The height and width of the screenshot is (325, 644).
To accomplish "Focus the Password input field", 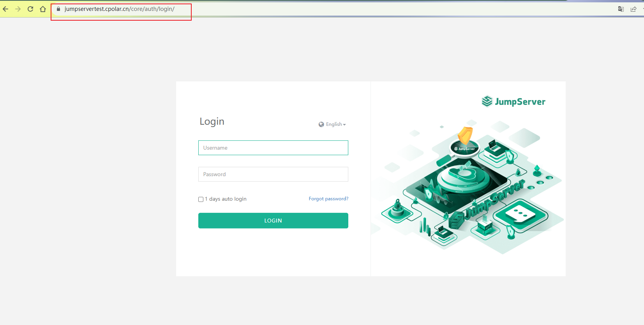I will (273, 174).
